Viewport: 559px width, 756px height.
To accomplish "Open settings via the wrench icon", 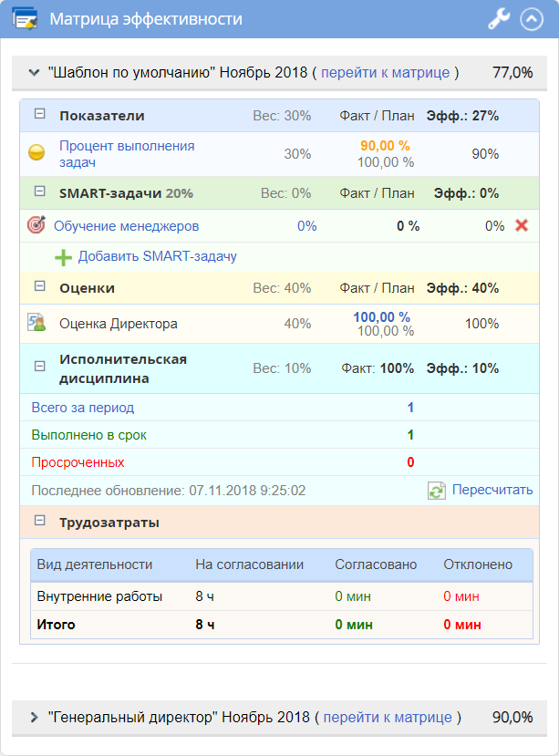I will click(499, 18).
